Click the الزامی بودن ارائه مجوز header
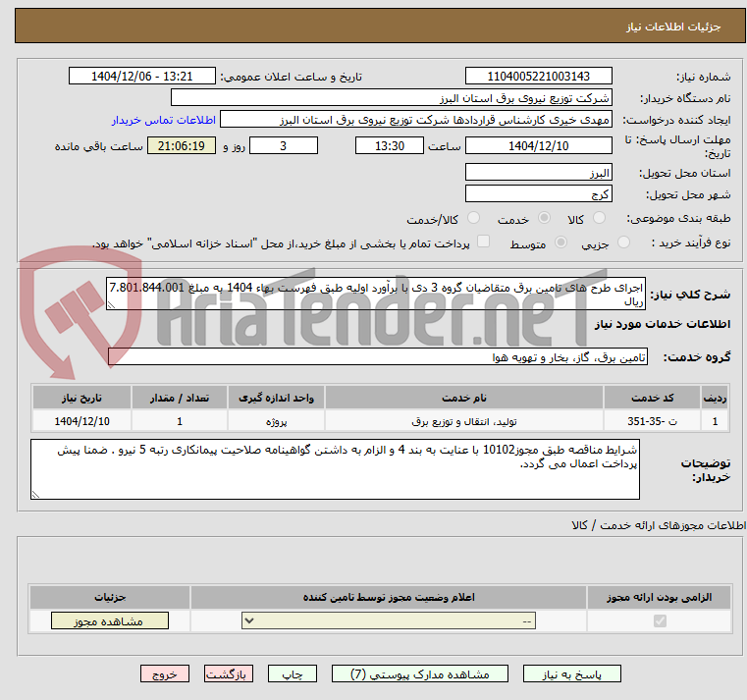Viewport: 747px width, 700px height. click(659, 598)
